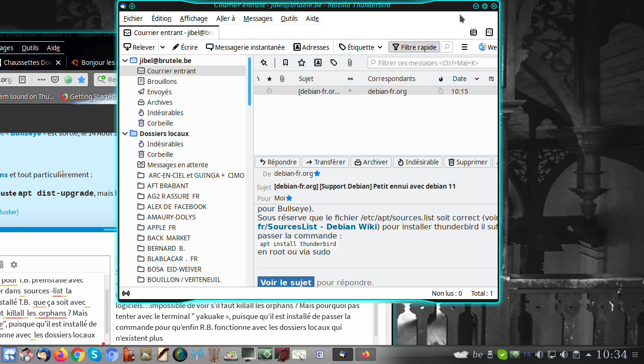Open the Fichier menu
Viewport: 644px width, 364px height.
(133, 18)
